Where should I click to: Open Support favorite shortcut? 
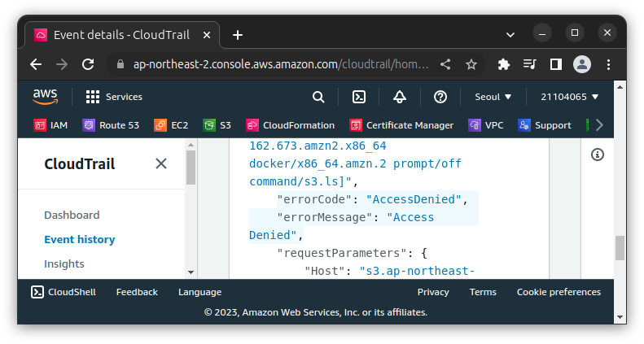pyautogui.click(x=545, y=125)
